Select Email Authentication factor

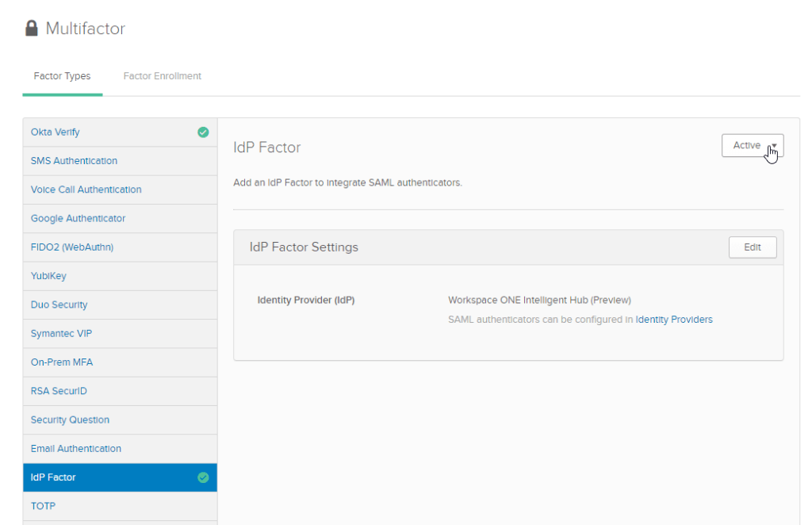pyautogui.click(x=75, y=449)
